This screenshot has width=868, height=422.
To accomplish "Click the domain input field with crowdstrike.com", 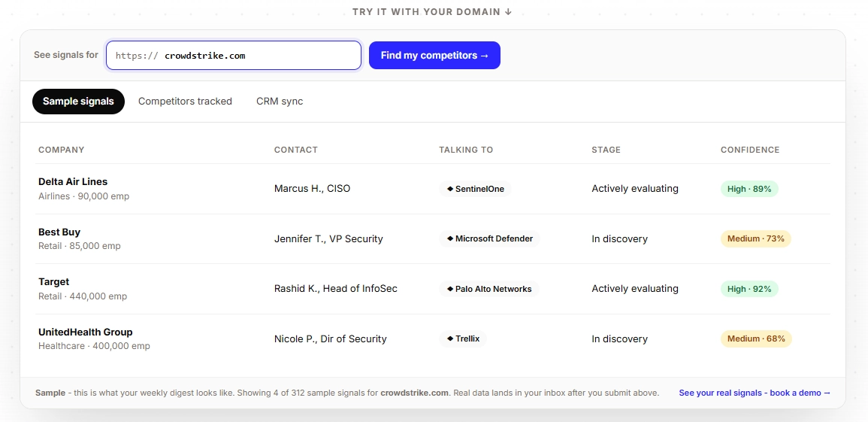I will 234,56.
